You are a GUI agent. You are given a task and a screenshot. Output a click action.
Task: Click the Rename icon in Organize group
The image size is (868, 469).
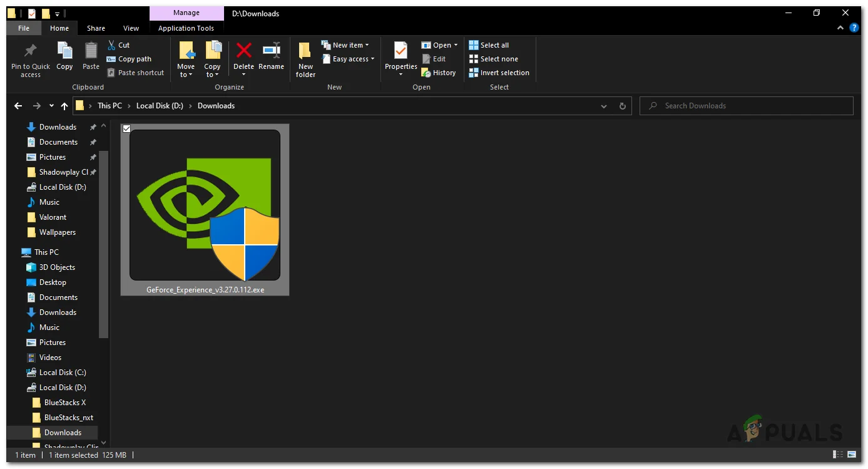(271, 51)
